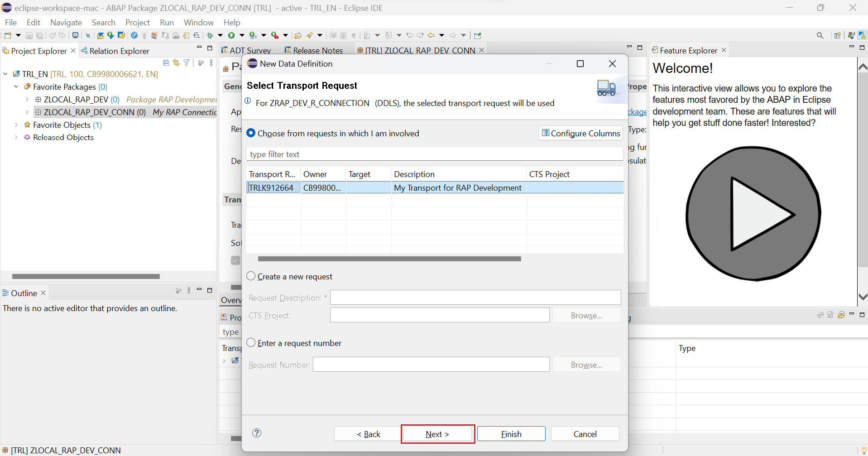The image size is (868, 456).
Task: Click the Pin Editor toolbar icon
Action: click(x=477, y=35)
